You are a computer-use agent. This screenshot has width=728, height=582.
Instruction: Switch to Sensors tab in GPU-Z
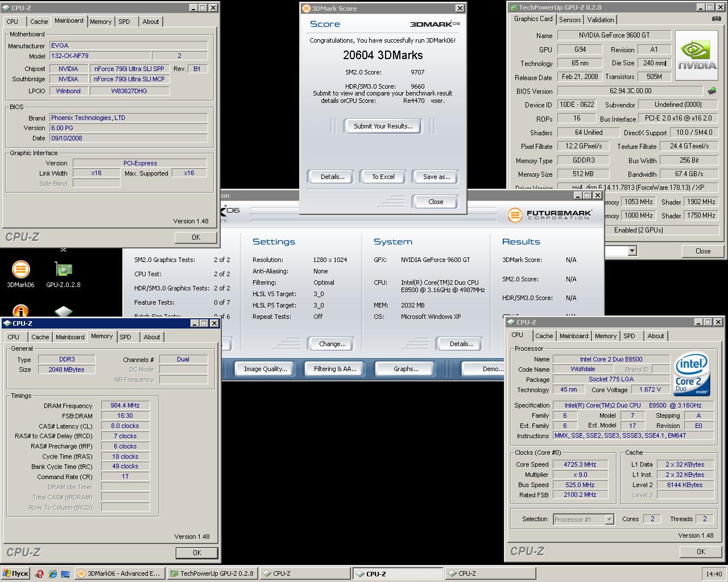coord(570,19)
